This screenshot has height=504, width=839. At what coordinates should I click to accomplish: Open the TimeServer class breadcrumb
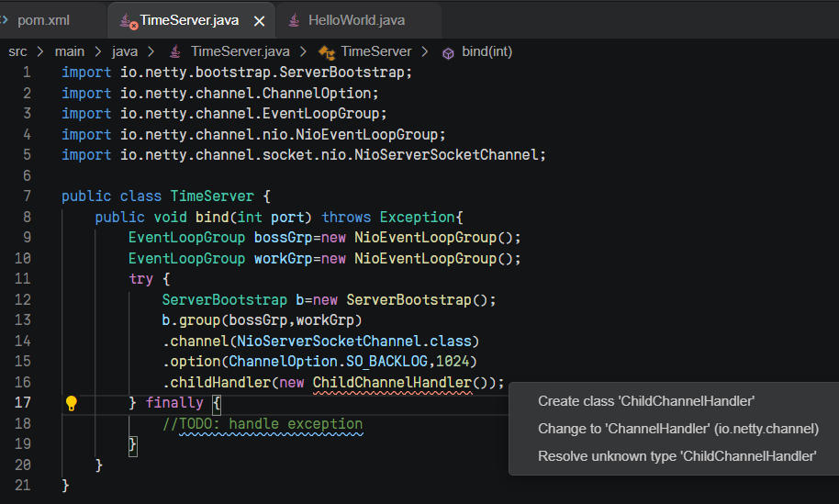[x=376, y=51]
